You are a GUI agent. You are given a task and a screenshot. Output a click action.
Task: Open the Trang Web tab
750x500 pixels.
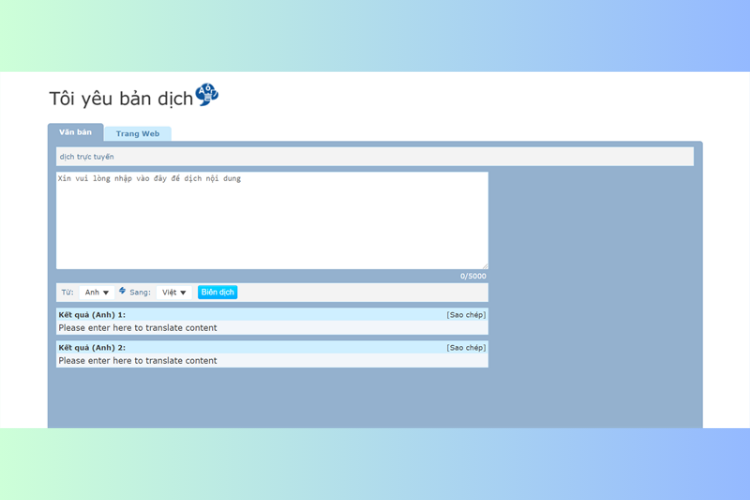(x=138, y=133)
